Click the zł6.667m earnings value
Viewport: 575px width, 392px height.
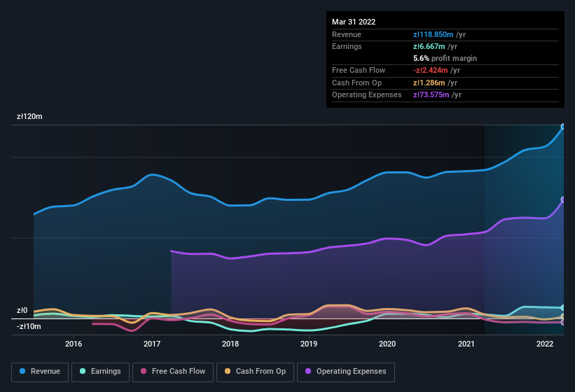(x=429, y=46)
